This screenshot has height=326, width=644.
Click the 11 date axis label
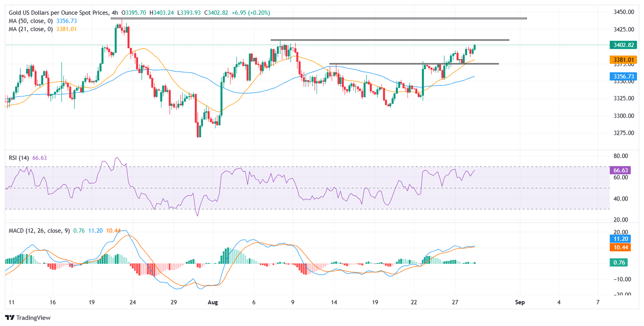[x=11, y=302]
